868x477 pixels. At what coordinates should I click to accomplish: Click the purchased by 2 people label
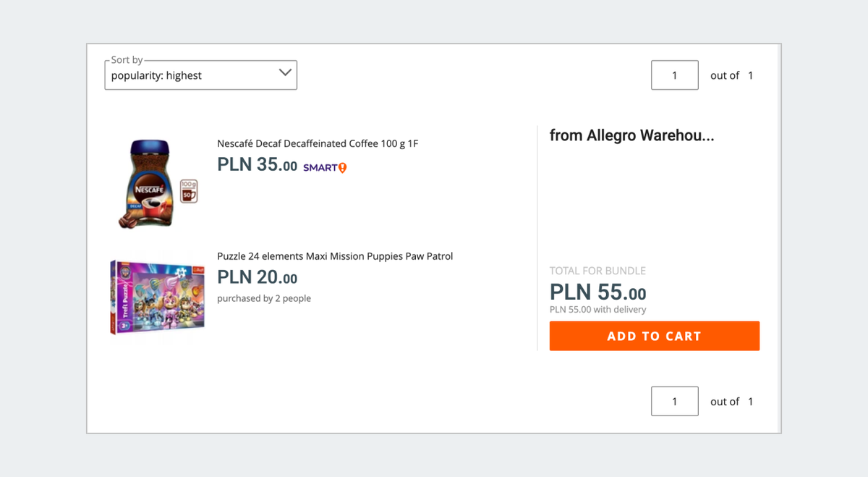click(263, 297)
